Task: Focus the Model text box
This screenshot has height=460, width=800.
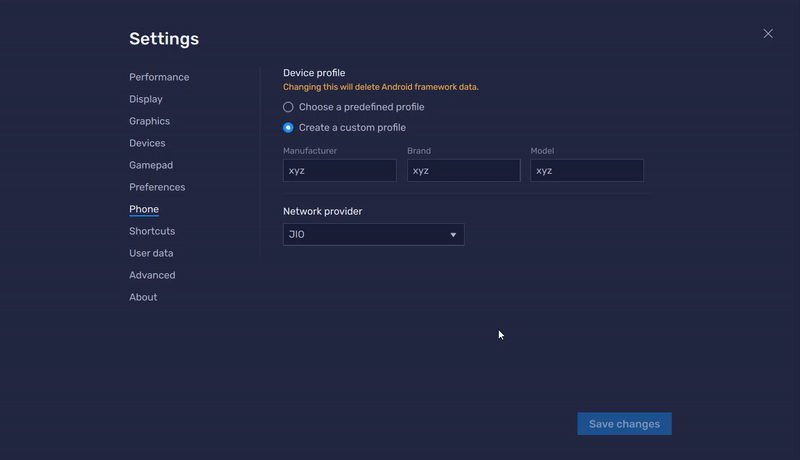Action: point(587,170)
